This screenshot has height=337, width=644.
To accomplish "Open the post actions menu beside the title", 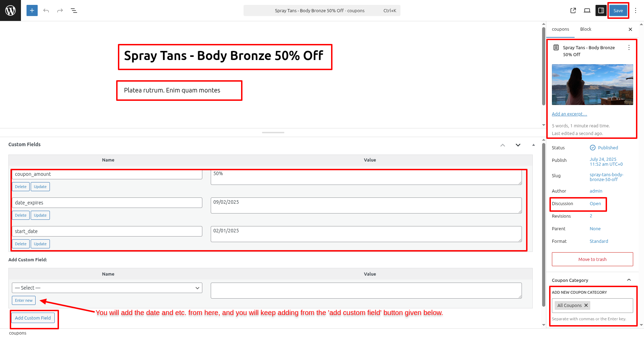I will pos(629,47).
